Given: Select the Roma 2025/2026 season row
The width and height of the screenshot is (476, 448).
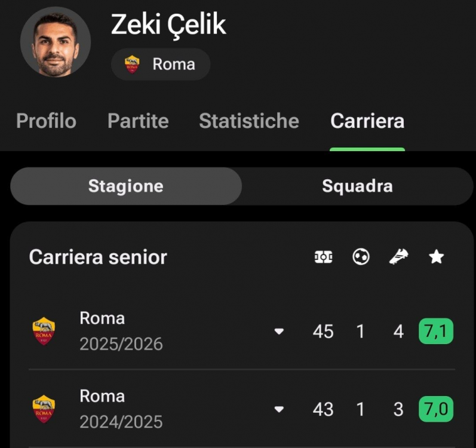Looking at the screenshot, I should 242,331.
